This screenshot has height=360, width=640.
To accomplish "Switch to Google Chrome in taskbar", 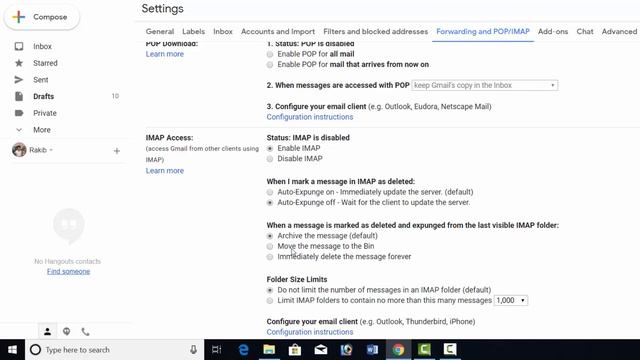I will coord(398,350).
